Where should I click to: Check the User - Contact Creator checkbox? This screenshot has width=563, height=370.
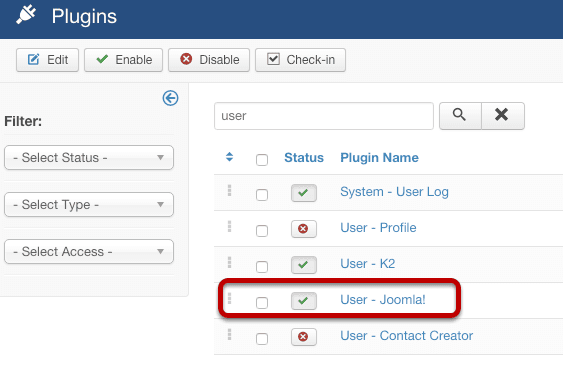[262, 338]
